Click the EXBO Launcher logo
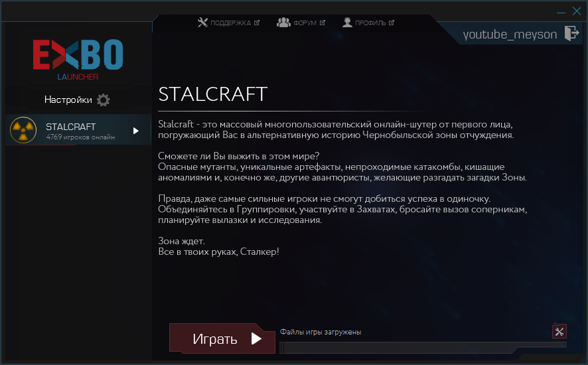 [x=78, y=59]
